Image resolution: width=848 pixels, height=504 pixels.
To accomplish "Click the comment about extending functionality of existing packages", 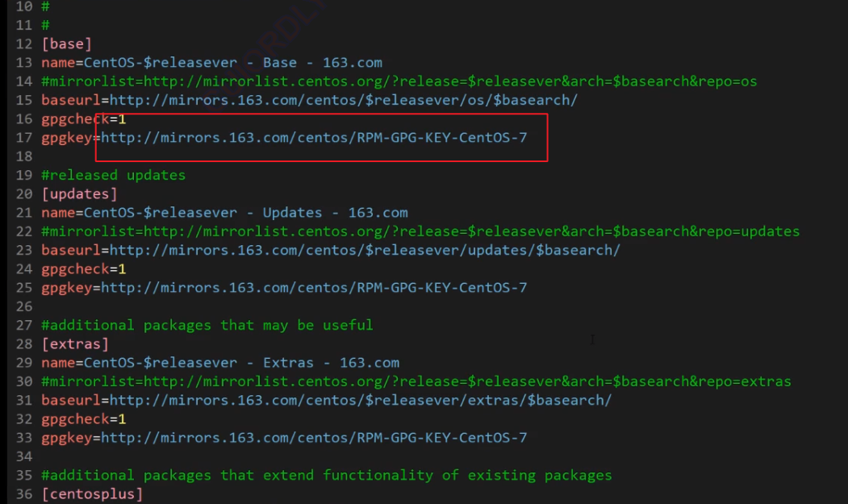I will 327,475.
